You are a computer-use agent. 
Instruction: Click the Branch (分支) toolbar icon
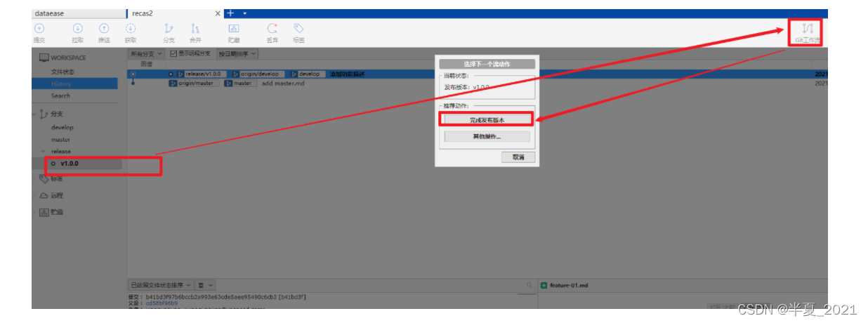coord(169,29)
